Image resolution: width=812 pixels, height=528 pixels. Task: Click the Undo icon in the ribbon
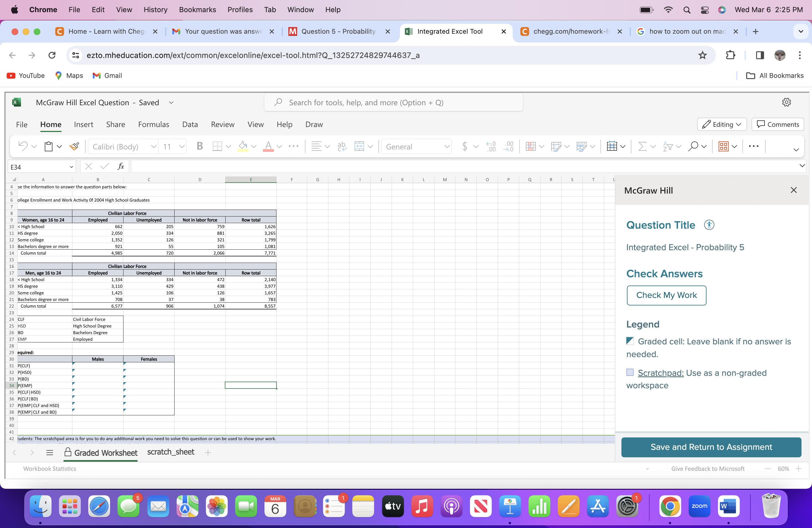pos(23,146)
